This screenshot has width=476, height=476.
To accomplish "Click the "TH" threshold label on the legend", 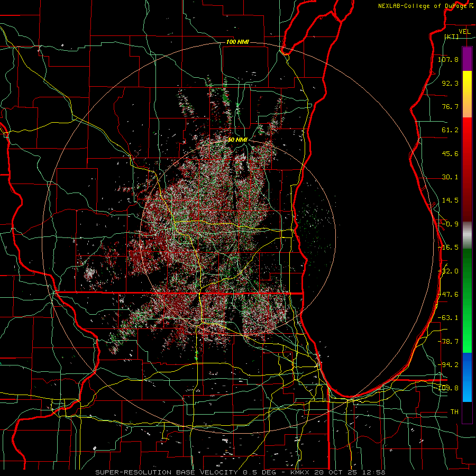I will click(x=454, y=411).
